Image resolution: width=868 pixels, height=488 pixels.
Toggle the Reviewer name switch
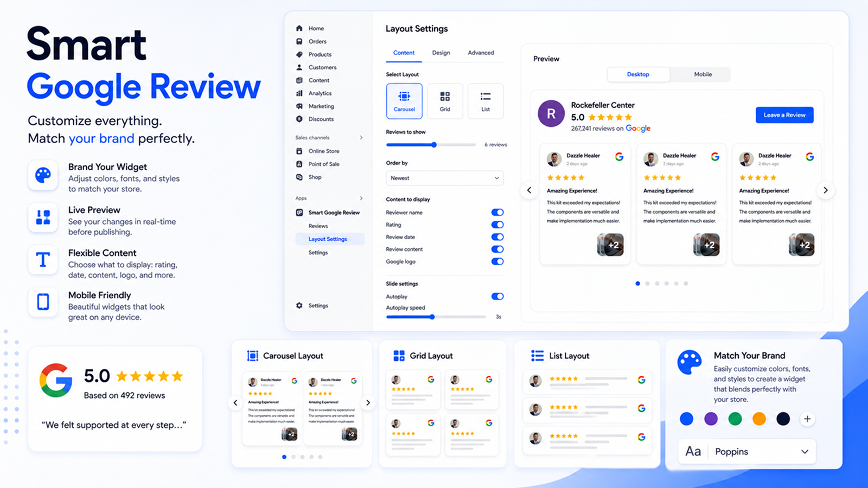[497, 213]
